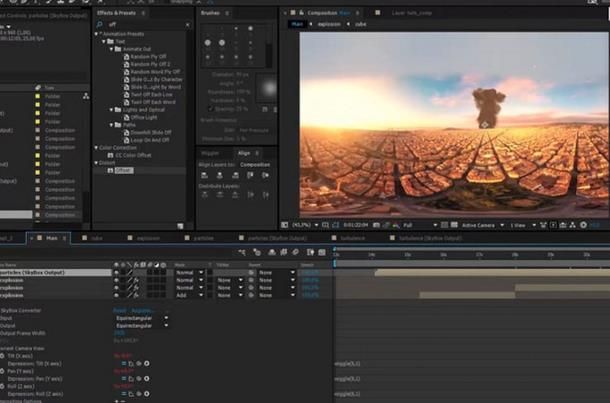This screenshot has width=610, height=403.
Task: Toggle region of interest in the viewer
Action: (444, 225)
